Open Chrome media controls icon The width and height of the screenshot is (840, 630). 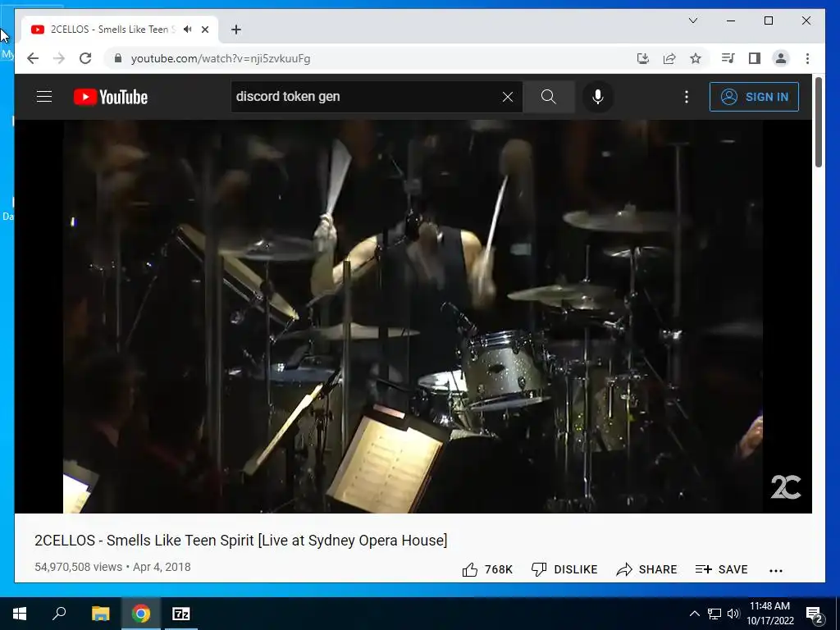point(728,58)
